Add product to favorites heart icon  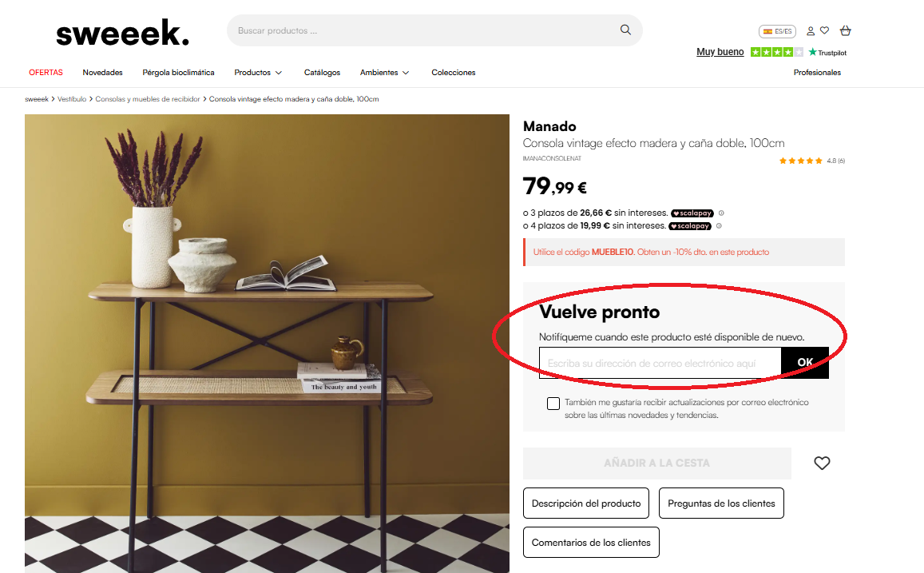[822, 464]
